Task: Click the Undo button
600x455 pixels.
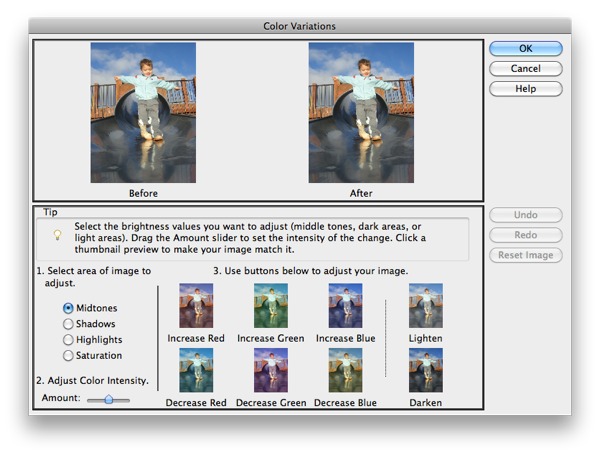Action: coord(526,215)
